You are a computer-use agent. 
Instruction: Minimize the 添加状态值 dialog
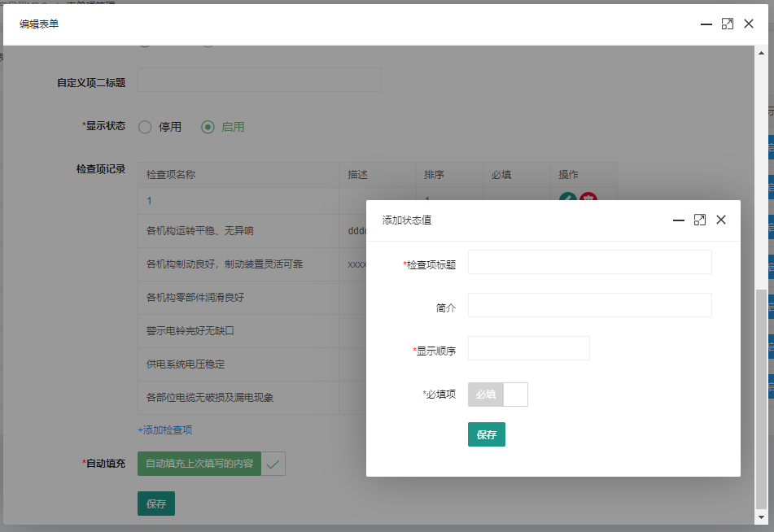pyautogui.click(x=678, y=220)
